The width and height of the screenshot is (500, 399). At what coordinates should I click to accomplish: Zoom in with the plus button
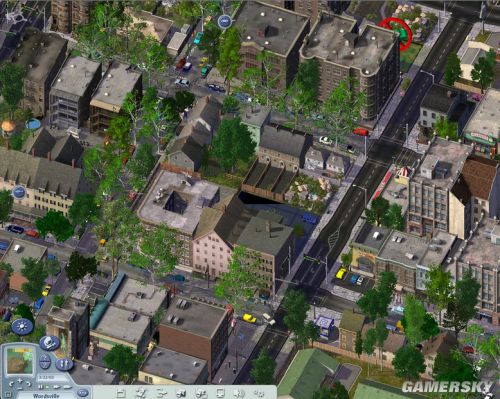tap(20, 381)
